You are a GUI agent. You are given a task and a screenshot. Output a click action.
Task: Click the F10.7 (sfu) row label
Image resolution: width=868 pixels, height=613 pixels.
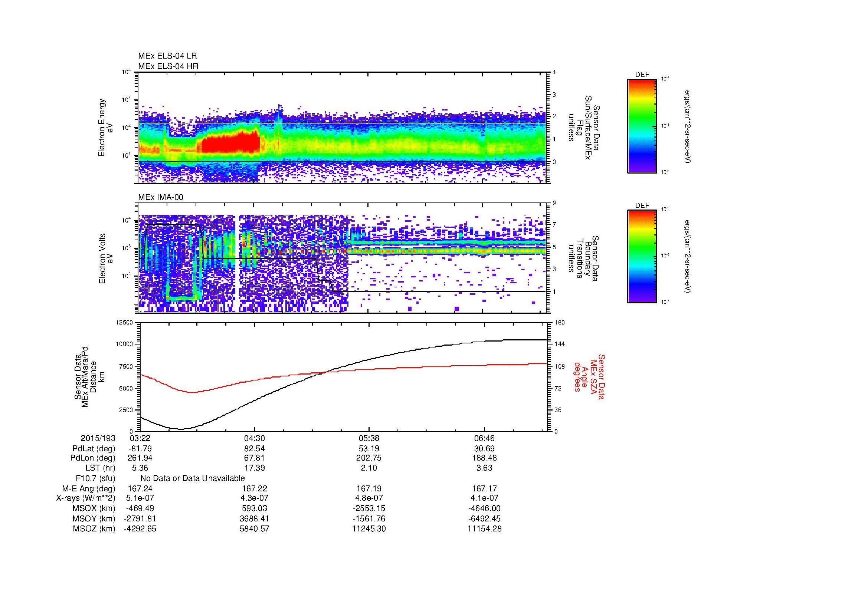click(95, 478)
